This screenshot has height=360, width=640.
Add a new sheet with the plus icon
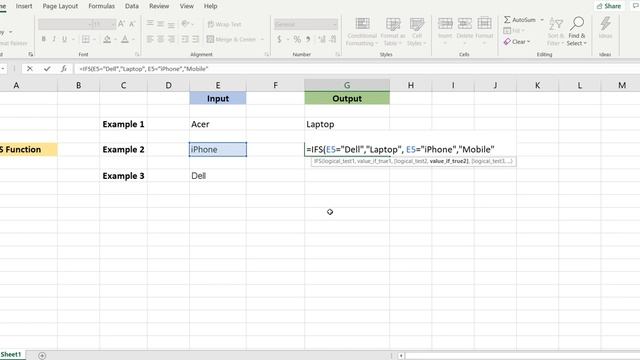point(42,356)
